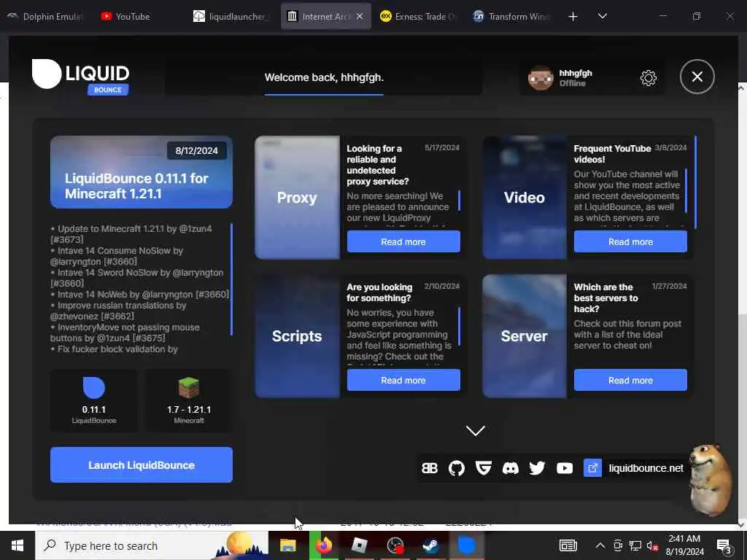Launch LiquidBounce
The height and width of the screenshot is (560, 747).
coord(142,464)
